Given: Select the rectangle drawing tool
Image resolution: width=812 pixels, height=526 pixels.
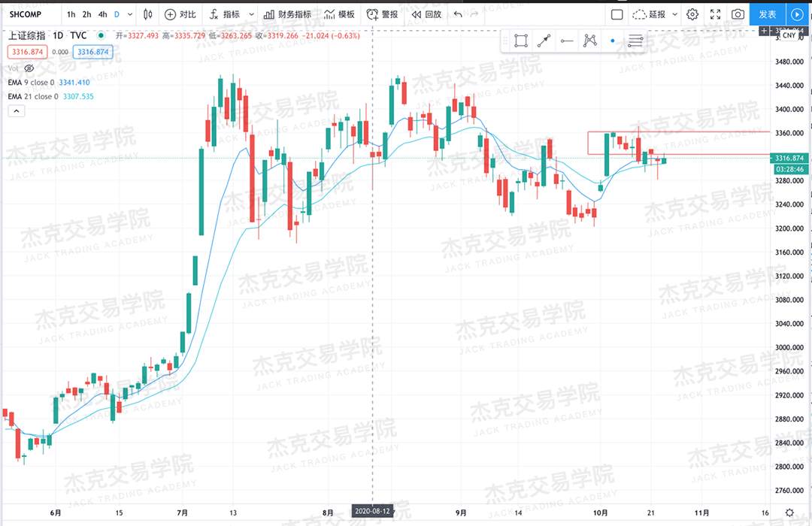Looking at the screenshot, I should 521,41.
